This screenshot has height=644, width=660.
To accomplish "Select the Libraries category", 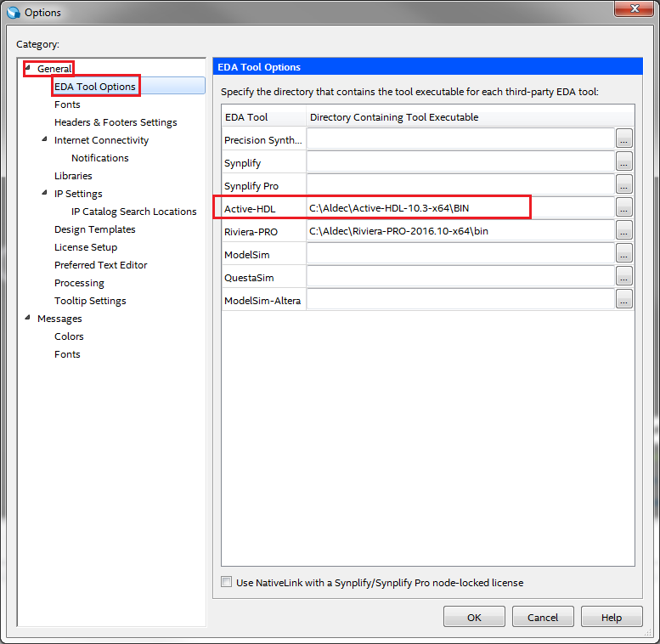I will tap(73, 176).
